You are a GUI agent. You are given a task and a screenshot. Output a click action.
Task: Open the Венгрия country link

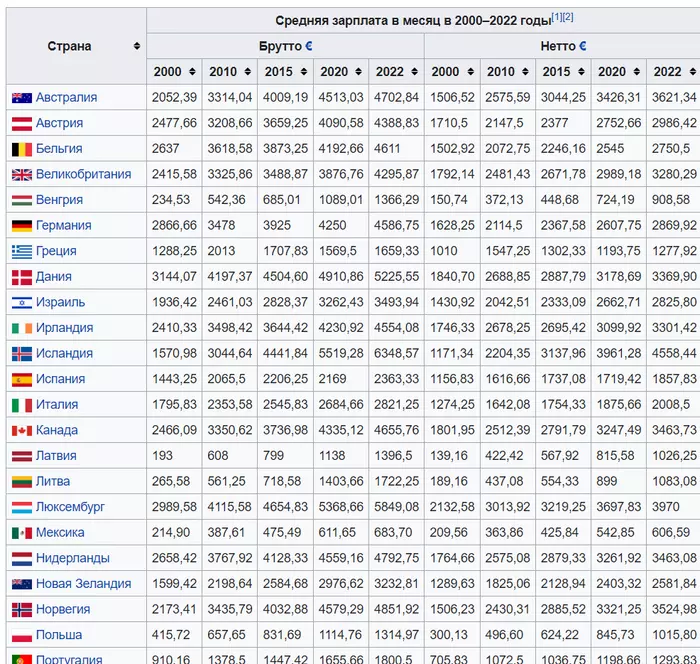coord(59,200)
